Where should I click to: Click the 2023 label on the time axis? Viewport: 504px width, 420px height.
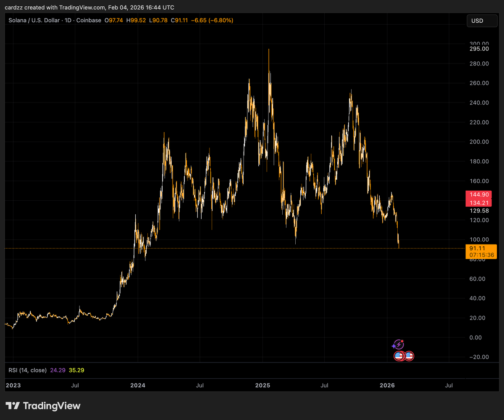tap(13, 385)
